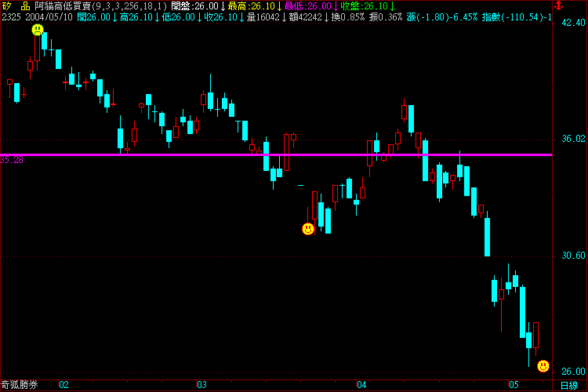Click the 05 month marker on time axis
The width and height of the screenshot is (588, 392).
coord(514,385)
